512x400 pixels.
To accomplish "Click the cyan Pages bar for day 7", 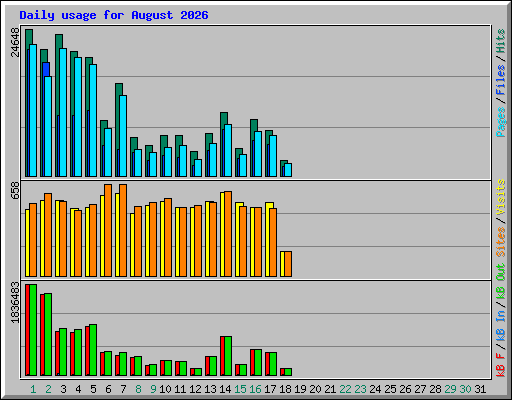I will tap(123, 136).
